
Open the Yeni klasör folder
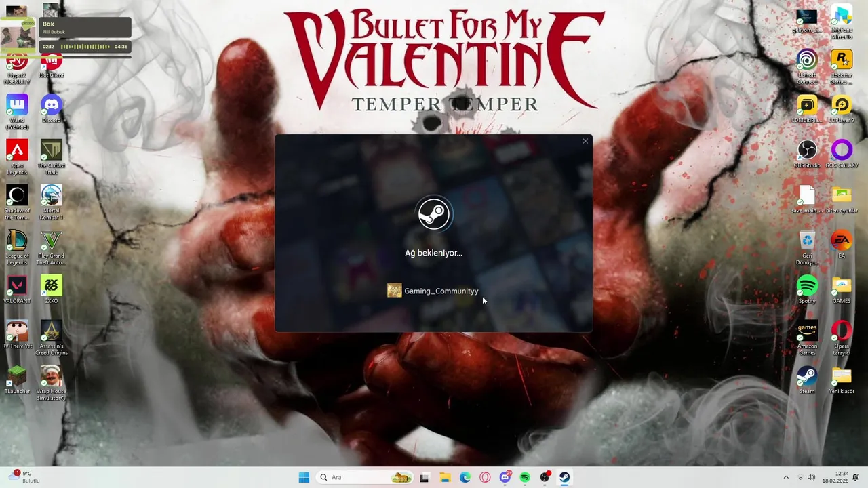coord(842,380)
